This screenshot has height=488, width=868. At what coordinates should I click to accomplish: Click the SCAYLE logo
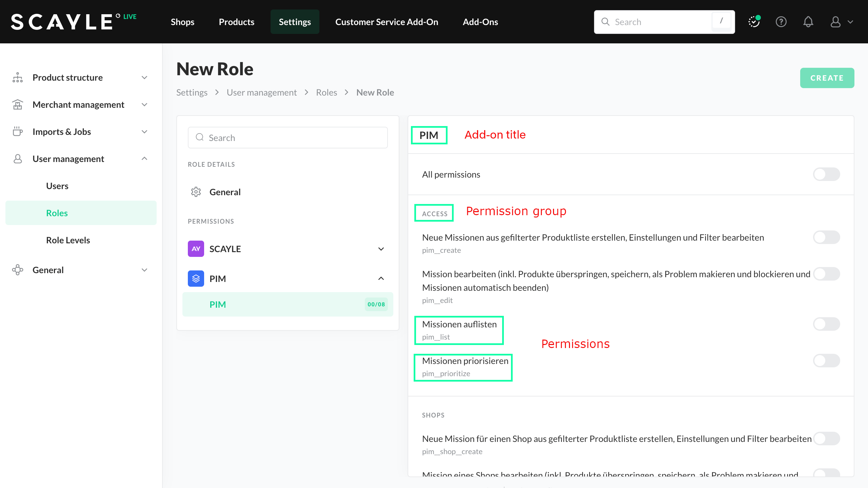pos(62,22)
